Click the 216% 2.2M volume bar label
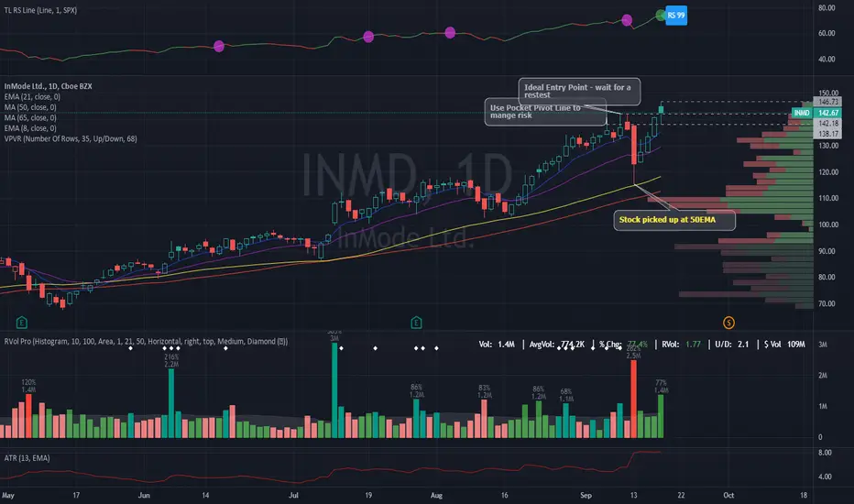 pos(171,361)
